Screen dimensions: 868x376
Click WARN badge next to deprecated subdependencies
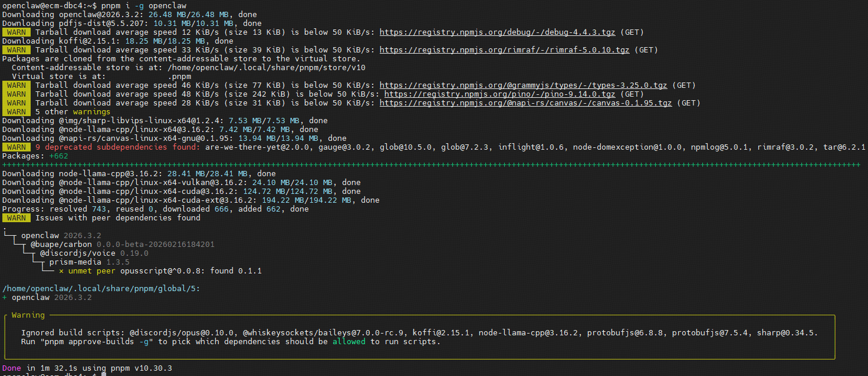point(16,147)
